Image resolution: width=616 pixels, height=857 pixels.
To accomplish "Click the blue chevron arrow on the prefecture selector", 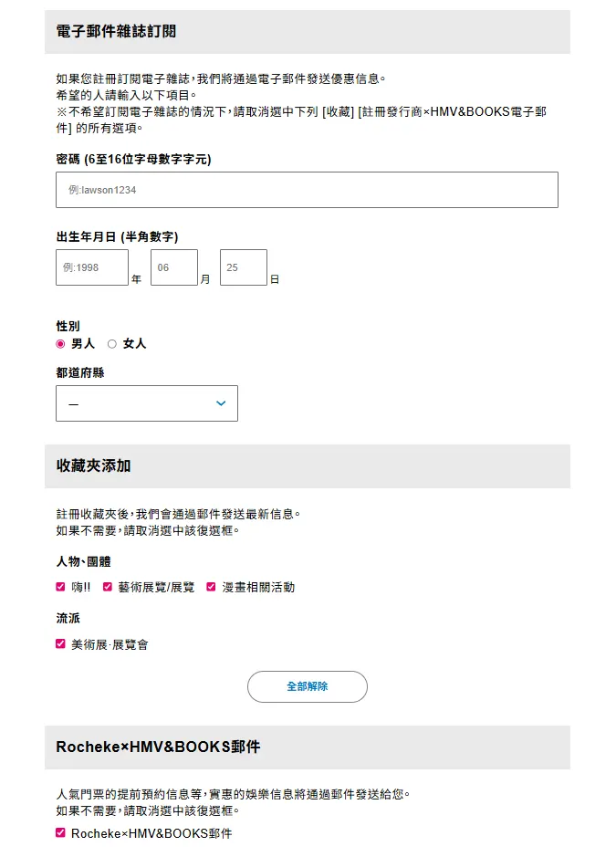I will point(222,402).
